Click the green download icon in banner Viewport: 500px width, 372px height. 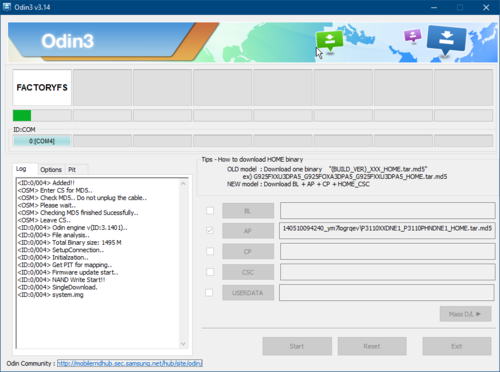click(x=330, y=41)
